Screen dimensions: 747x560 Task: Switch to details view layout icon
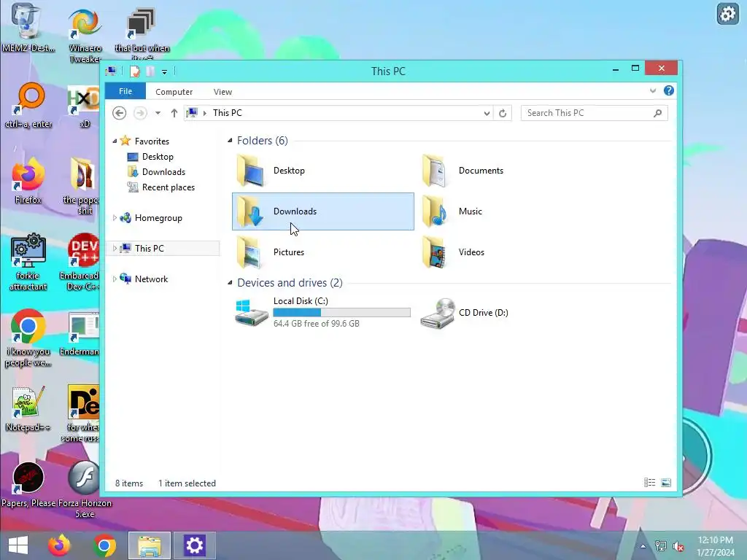pos(650,483)
